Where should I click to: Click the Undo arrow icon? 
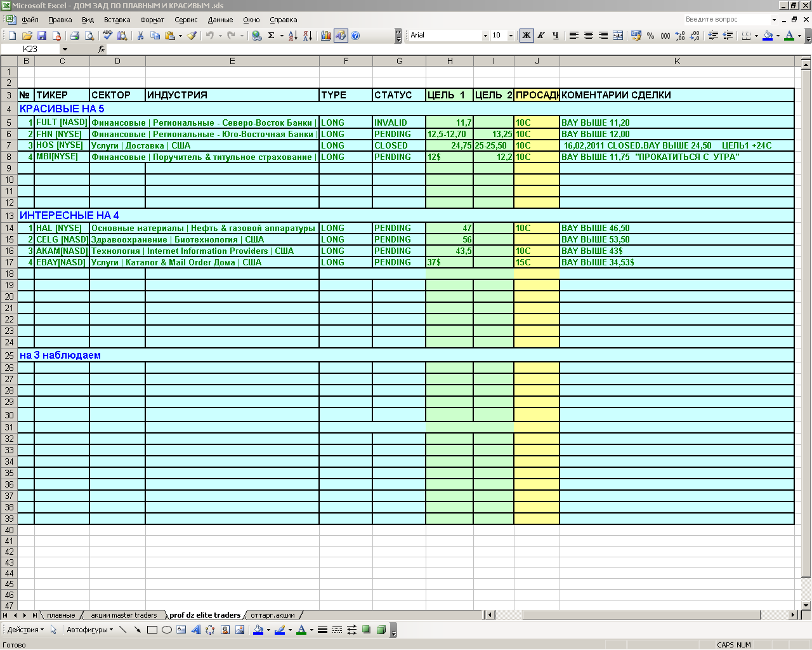pyautogui.click(x=209, y=36)
